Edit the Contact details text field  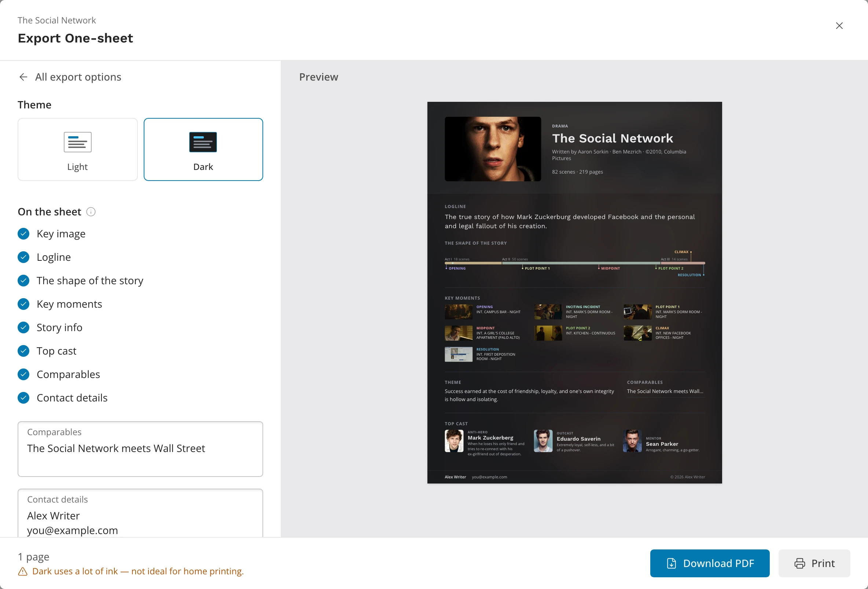point(140,513)
